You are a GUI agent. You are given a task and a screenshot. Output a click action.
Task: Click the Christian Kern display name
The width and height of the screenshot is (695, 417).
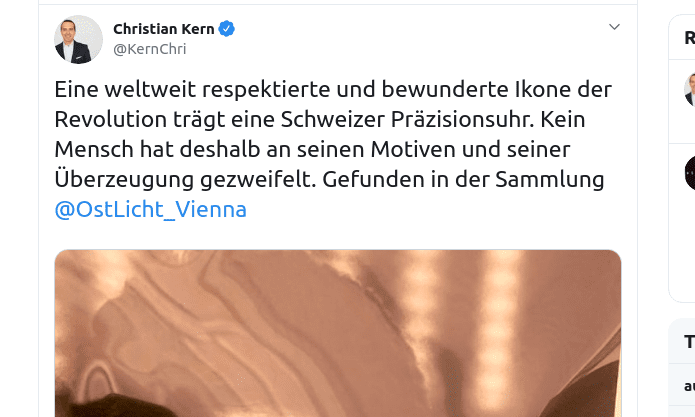[164, 29]
